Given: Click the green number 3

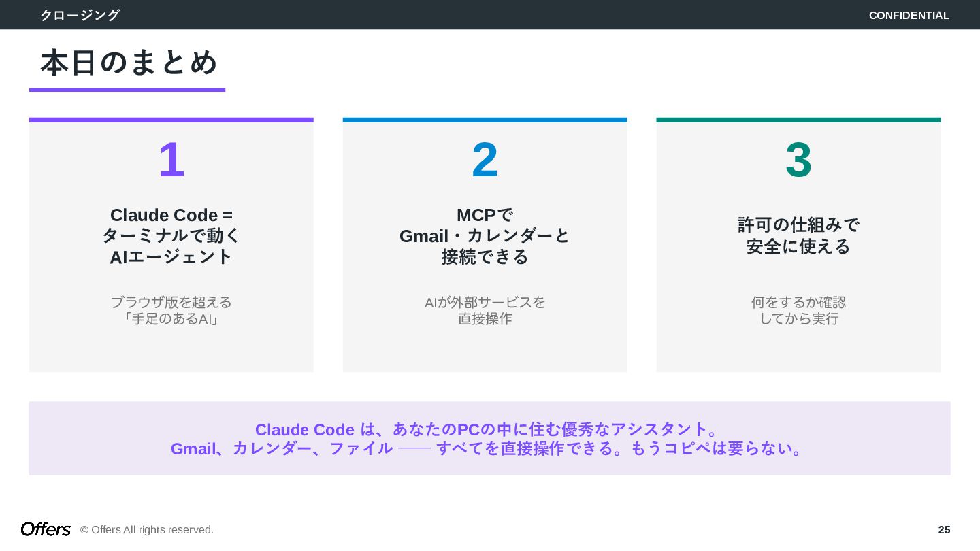Looking at the screenshot, I should pos(798,160).
